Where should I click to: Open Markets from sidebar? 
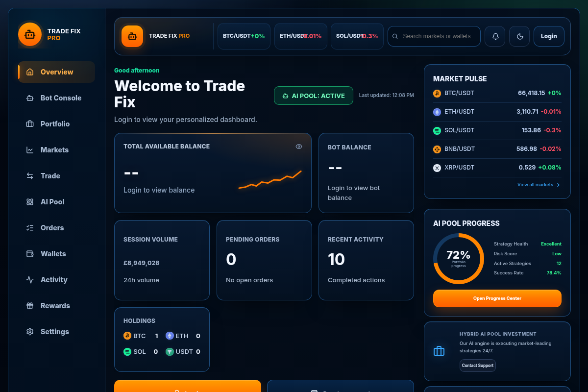[x=57, y=150]
